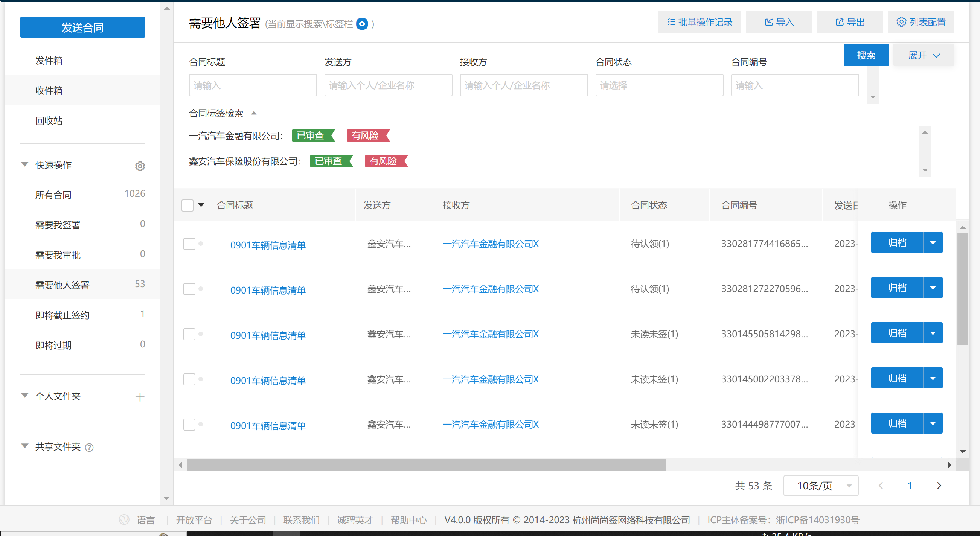Collapse the 合同标签检索 section arrow
The width and height of the screenshot is (980, 536).
point(254,113)
